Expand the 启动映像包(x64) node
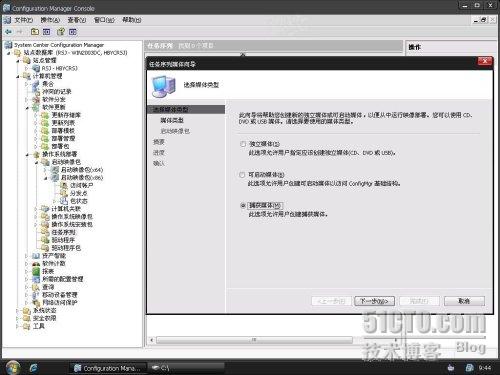500x375 pixels. (46, 170)
